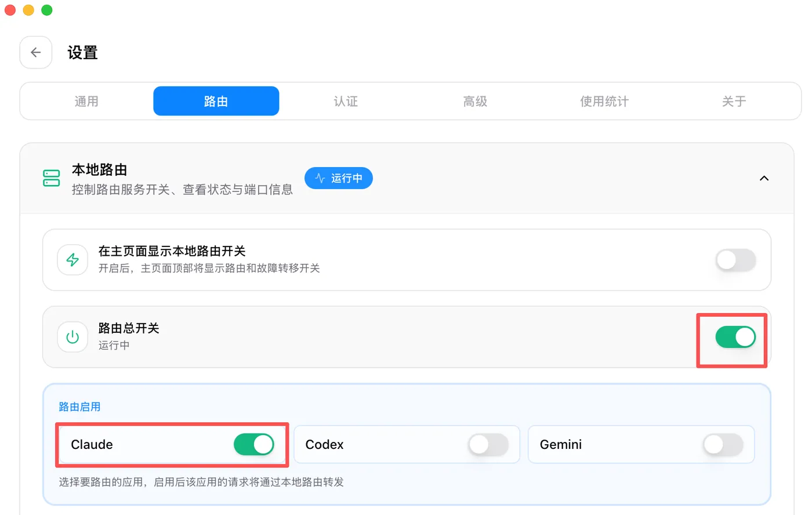This screenshot has width=812, height=515.
Task: Enable Gemini routing toggle
Action: pos(723,445)
